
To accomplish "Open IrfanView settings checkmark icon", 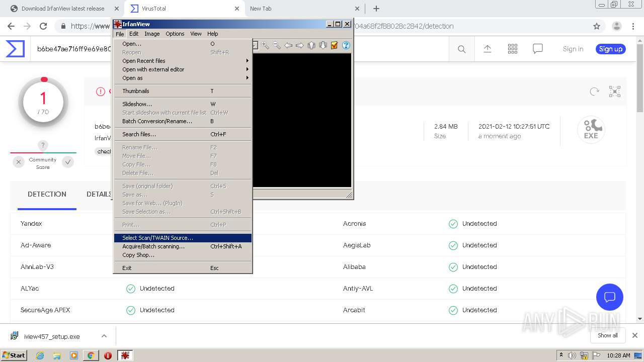I will point(334,45).
